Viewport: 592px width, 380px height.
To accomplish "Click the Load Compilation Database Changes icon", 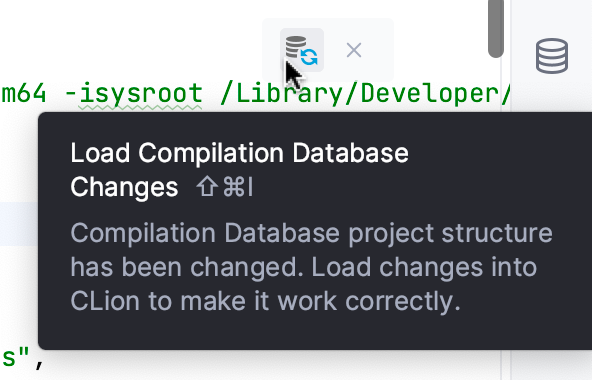I will [x=302, y=50].
